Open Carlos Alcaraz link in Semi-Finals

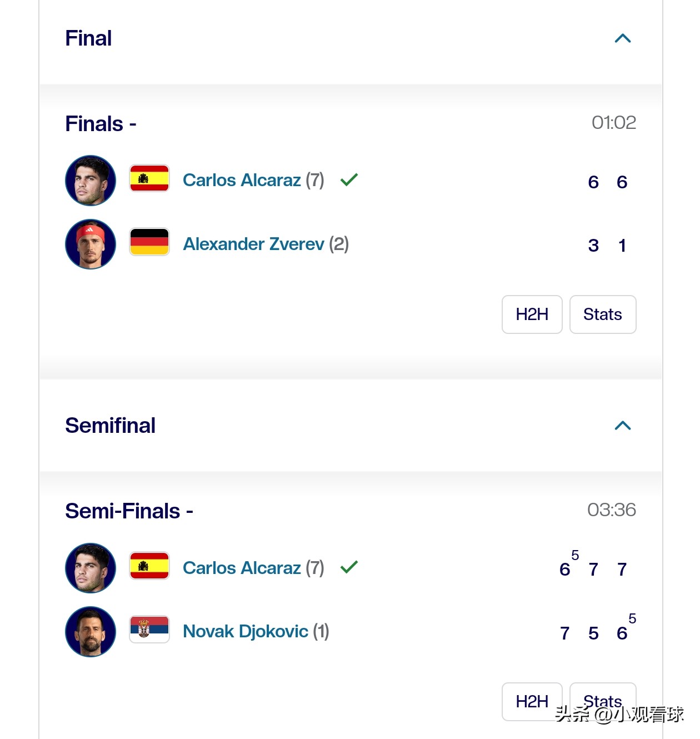pyautogui.click(x=242, y=568)
